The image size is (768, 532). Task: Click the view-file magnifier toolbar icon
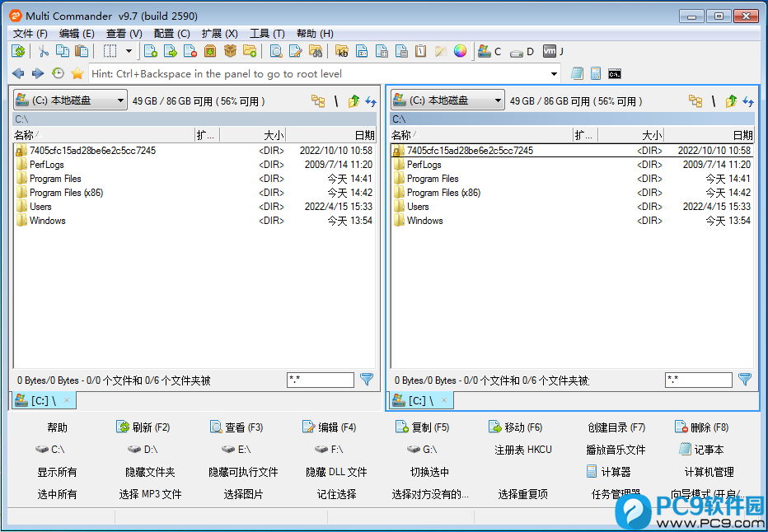tap(276, 51)
